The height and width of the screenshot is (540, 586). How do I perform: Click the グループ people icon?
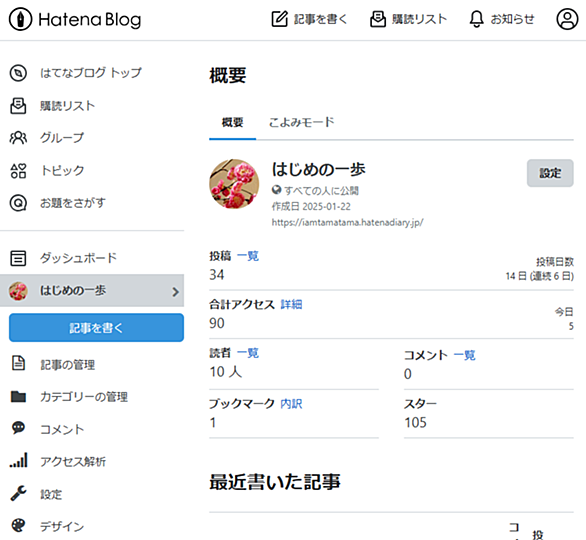[18, 138]
